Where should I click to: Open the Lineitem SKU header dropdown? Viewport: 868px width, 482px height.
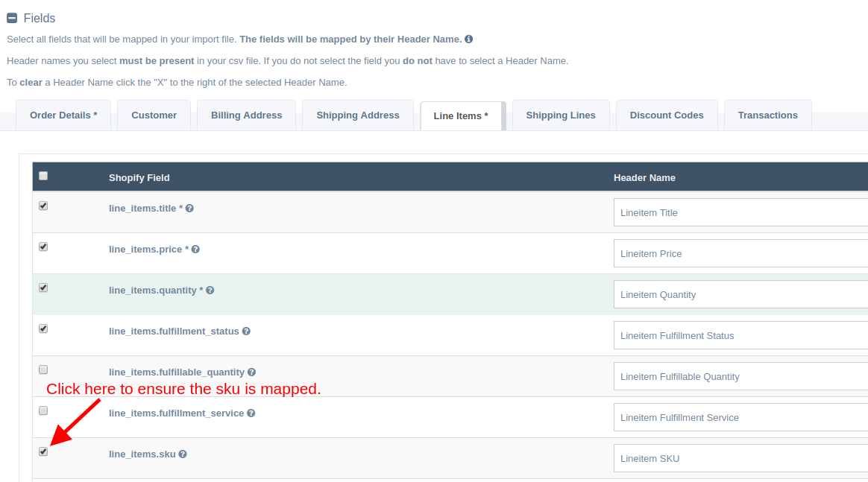click(740, 458)
